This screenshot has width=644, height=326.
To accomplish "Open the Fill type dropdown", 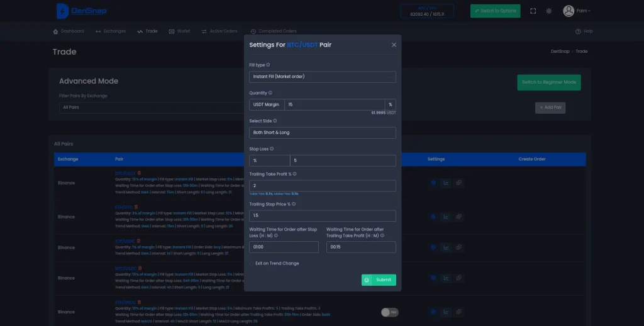I will click(322, 77).
